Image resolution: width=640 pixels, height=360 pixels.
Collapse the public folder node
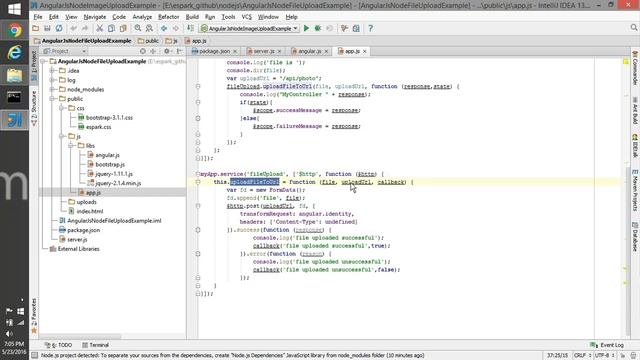52,99
